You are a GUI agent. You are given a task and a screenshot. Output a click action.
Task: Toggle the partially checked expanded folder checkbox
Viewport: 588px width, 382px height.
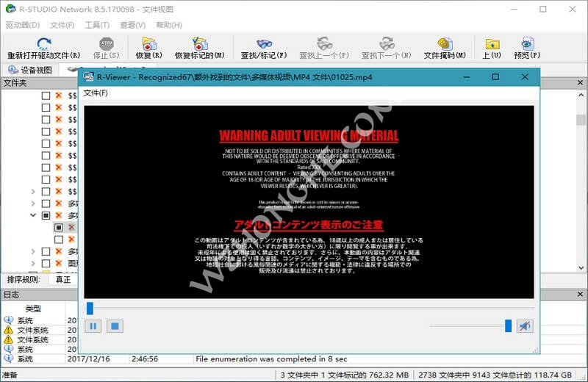tap(46, 215)
